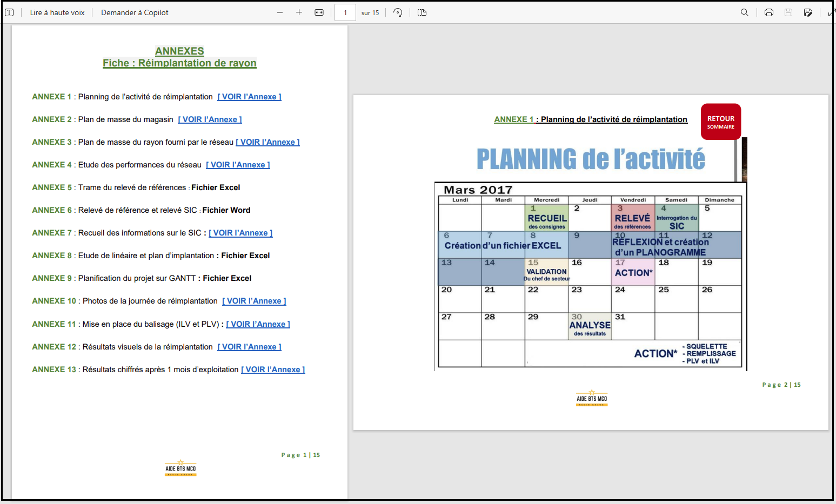
Task: Click 'ANNEXE 5' label text
Action: click(51, 187)
